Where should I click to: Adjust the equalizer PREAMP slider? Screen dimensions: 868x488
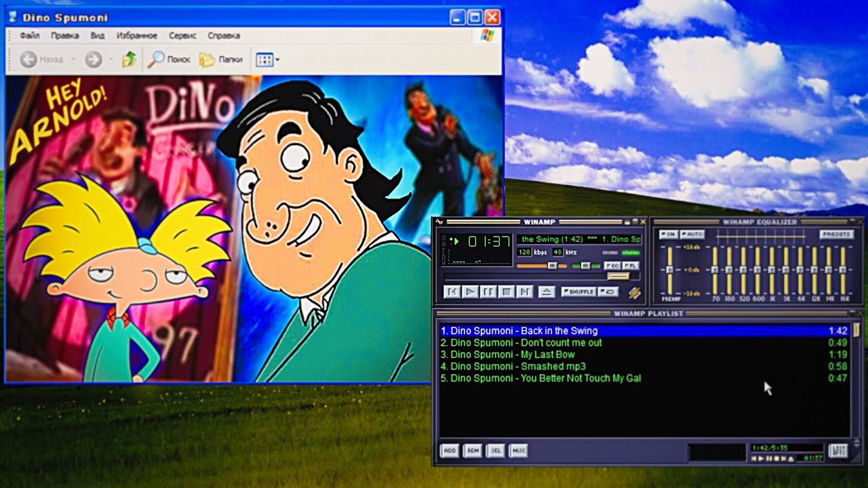671,270
